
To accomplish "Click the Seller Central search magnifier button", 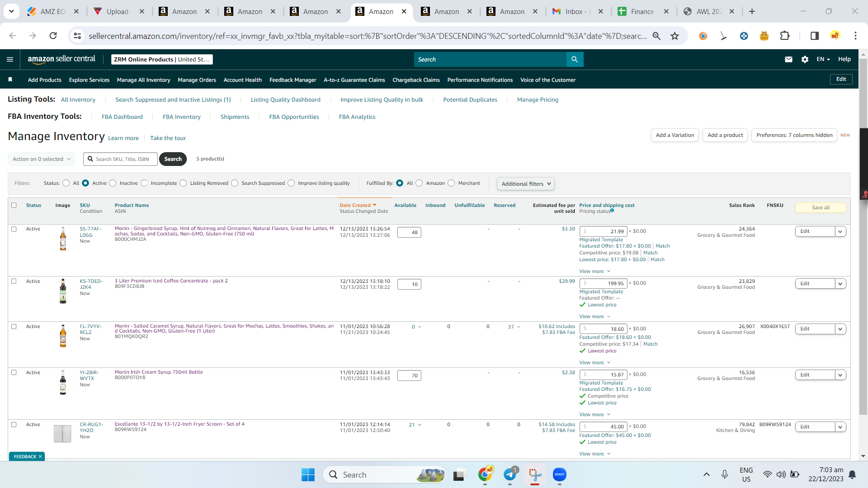I will click(x=575, y=59).
